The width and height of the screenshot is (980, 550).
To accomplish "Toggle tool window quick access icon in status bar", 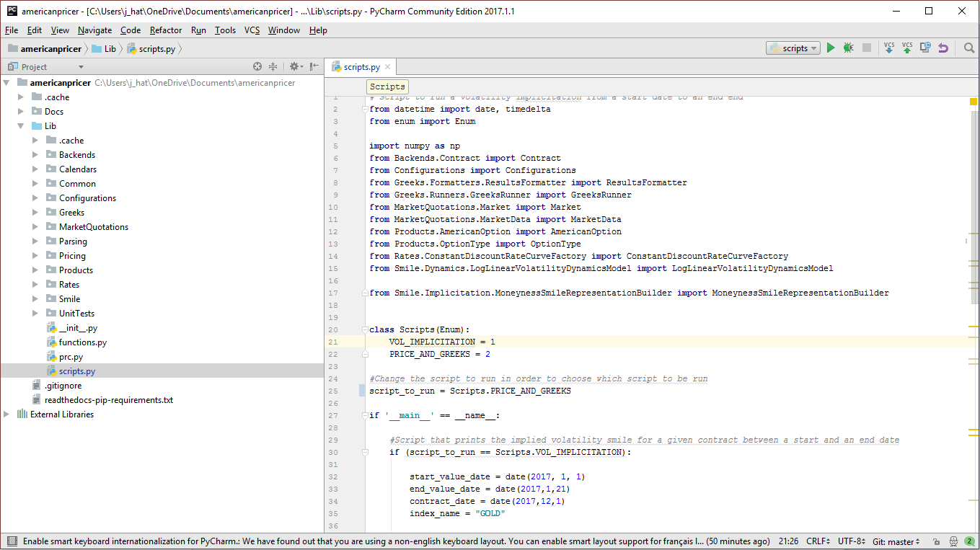I will pos(12,541).
